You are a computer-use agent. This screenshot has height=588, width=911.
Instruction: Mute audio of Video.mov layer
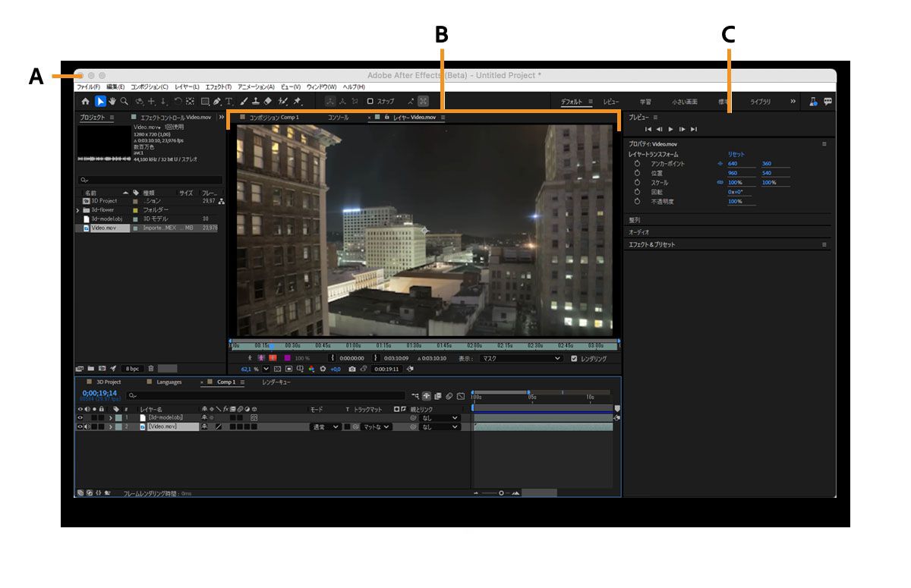[86, 426]
